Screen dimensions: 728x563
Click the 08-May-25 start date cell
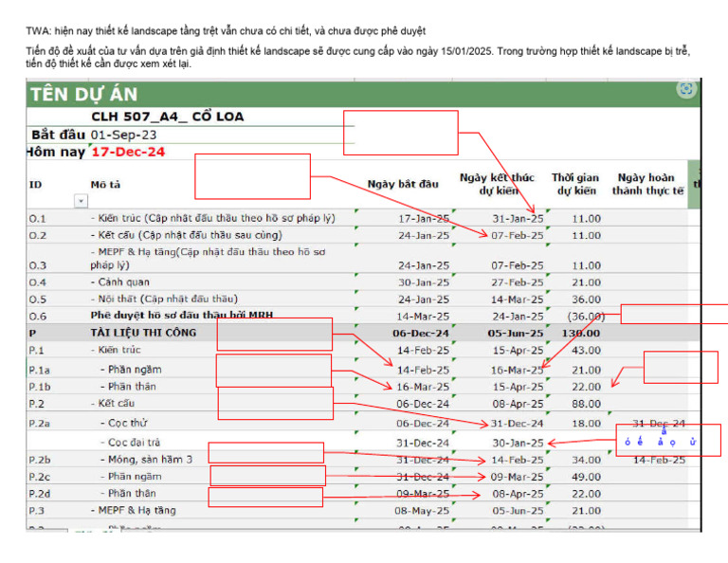tap(422, 511)
